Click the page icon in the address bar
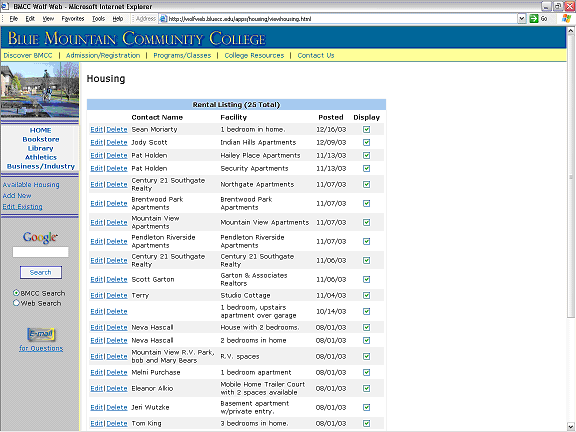The width and height of the screenshot is (576, 432). point(163,19)
